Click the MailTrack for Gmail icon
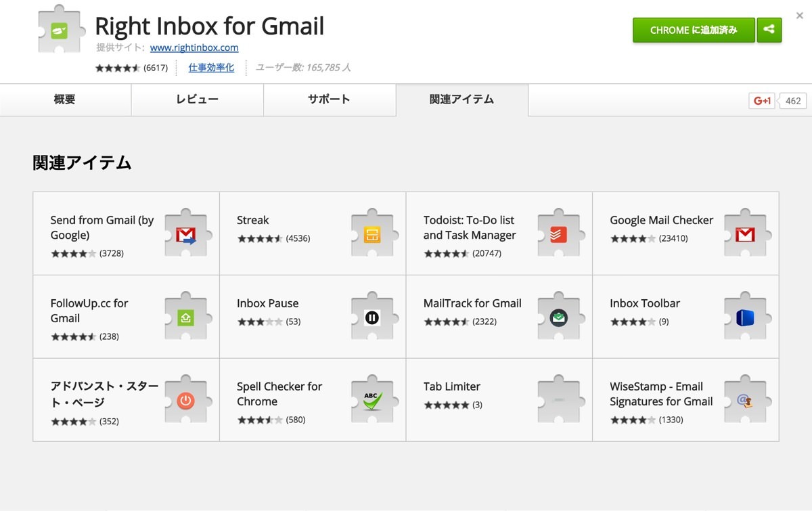Screen dimensions: 812x511 point(562,317)
